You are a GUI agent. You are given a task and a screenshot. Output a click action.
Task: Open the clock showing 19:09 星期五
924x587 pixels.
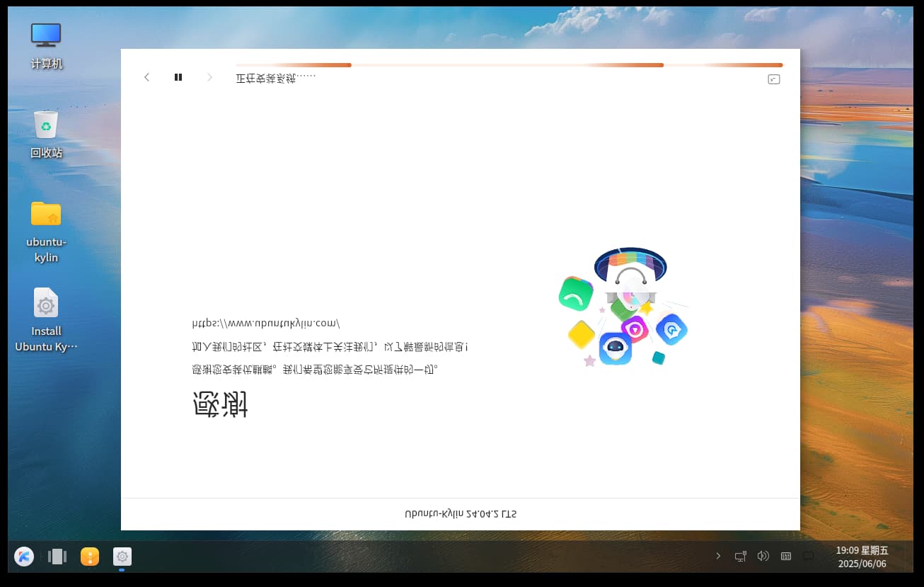click(x=862, y=557)
